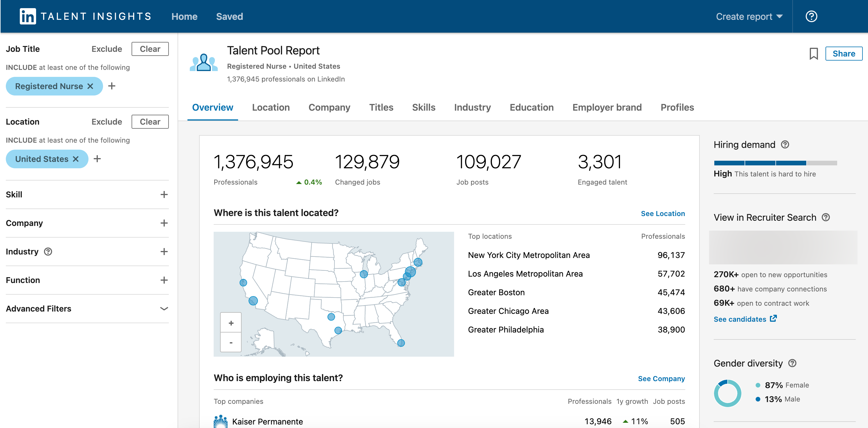This screenshot has width=868, height=428.
Task: Select the Overview tab
Action: [212, 107]
